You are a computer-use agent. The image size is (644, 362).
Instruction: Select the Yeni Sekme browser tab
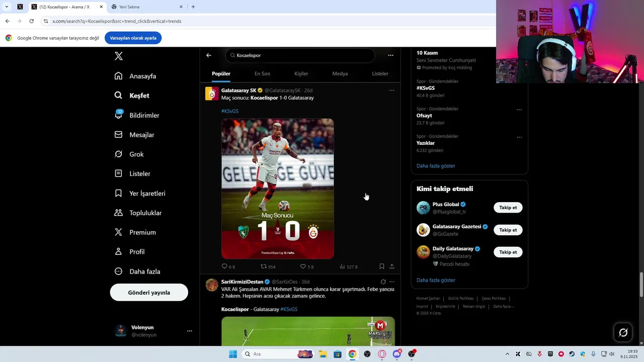[146, 7]
